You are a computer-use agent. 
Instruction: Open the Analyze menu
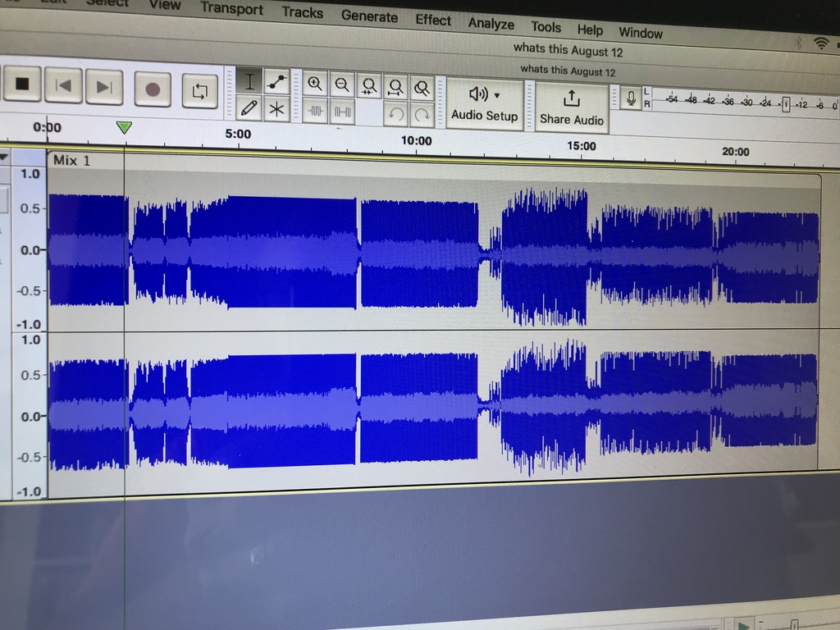491,23
